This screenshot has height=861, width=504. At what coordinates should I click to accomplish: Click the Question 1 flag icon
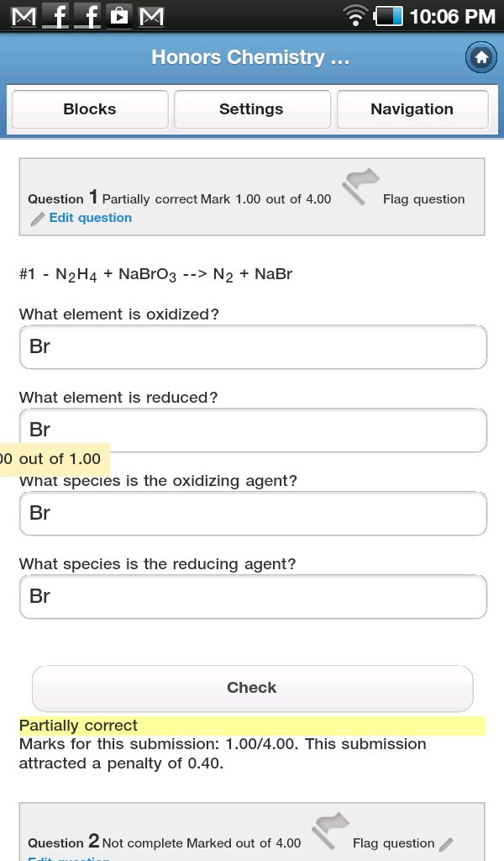tap(360, 187)
